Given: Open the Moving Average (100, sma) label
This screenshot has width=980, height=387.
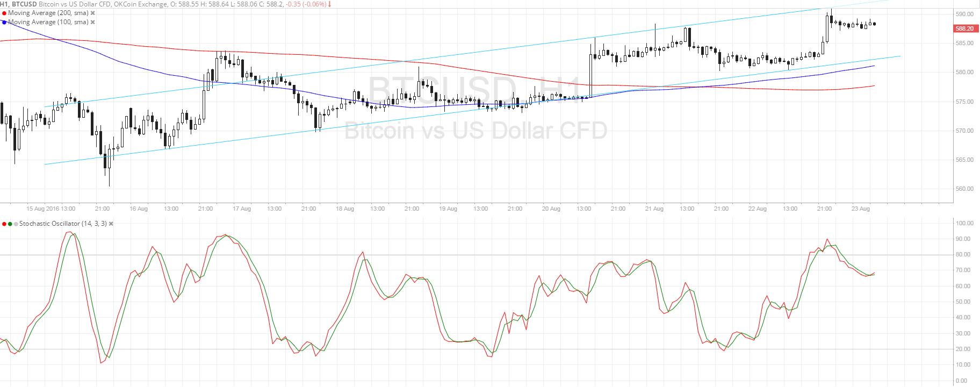Looking at the screenshot, I should pos(48,22).
